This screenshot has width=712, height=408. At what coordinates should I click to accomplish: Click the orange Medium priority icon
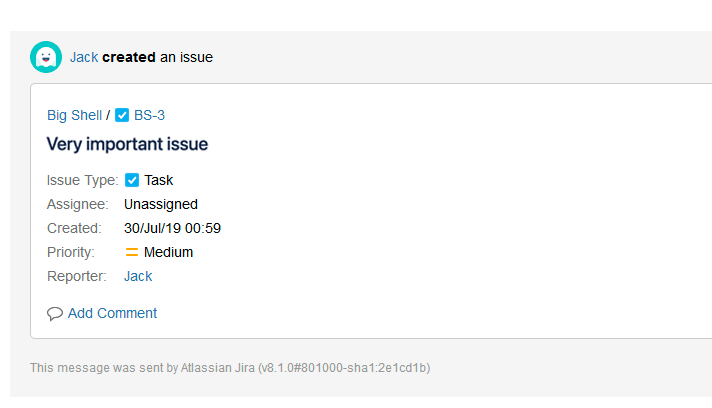pyautogui.click(x=132, y=252)
